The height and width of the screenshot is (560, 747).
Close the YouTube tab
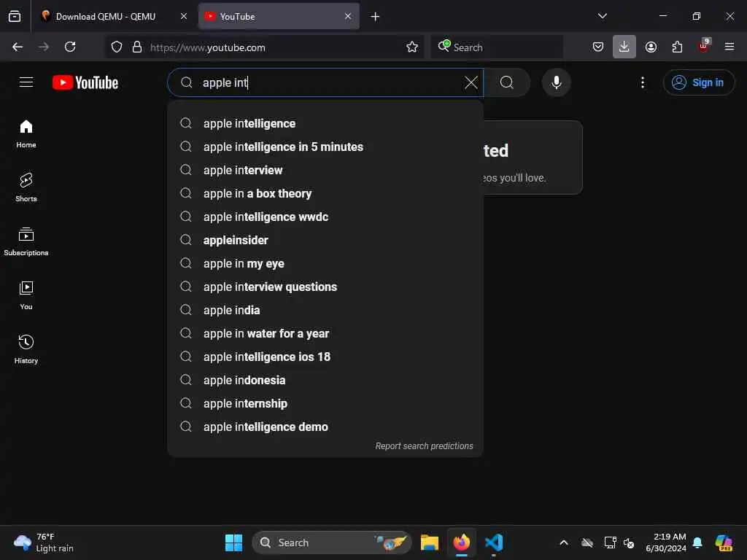pyautogui.click(x=348, y=16)
